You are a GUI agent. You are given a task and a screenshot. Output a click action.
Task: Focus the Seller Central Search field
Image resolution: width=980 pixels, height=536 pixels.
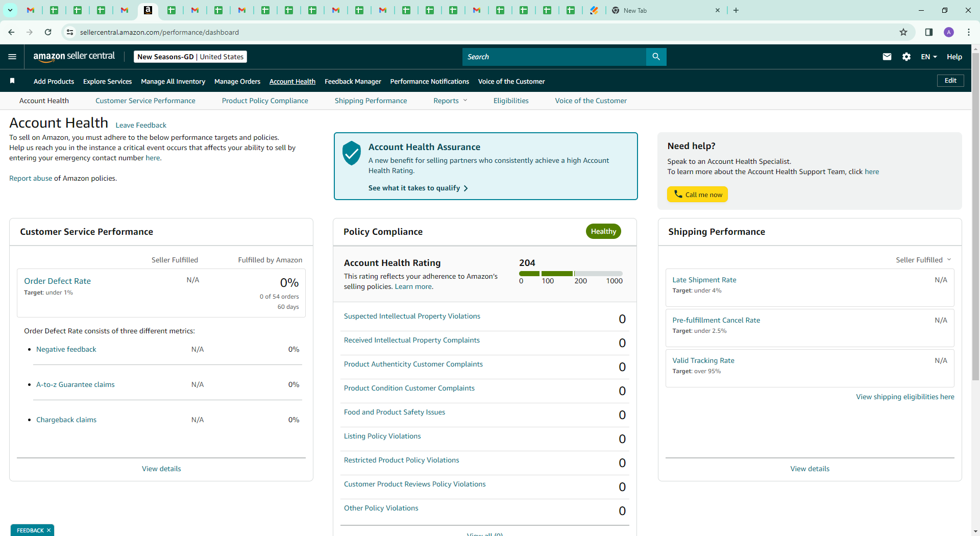click(x=554, y=57)
